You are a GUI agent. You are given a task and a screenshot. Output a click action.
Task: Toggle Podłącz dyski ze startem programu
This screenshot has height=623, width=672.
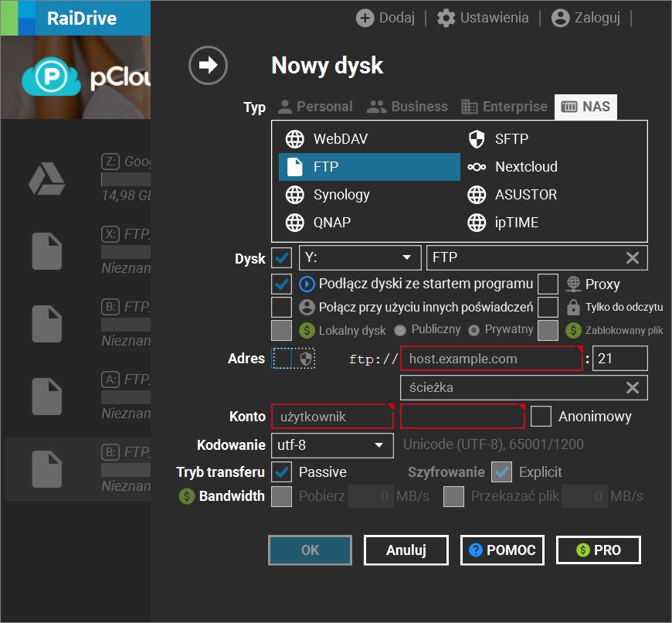coord(282,284)
